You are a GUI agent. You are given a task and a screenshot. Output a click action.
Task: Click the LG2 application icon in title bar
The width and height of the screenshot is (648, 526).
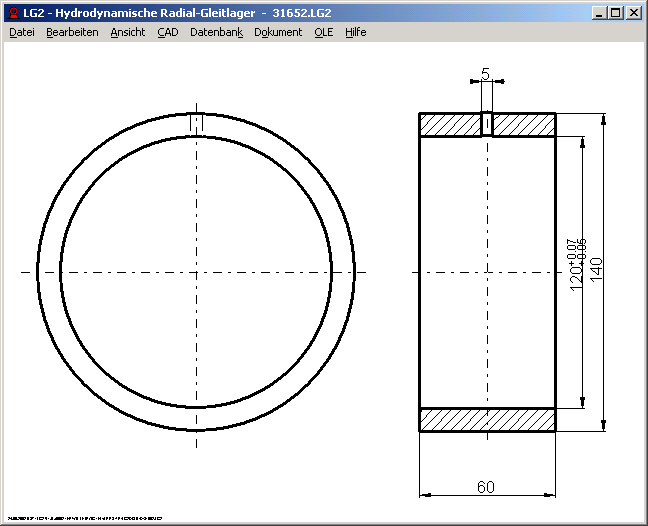tap(12, 13)
